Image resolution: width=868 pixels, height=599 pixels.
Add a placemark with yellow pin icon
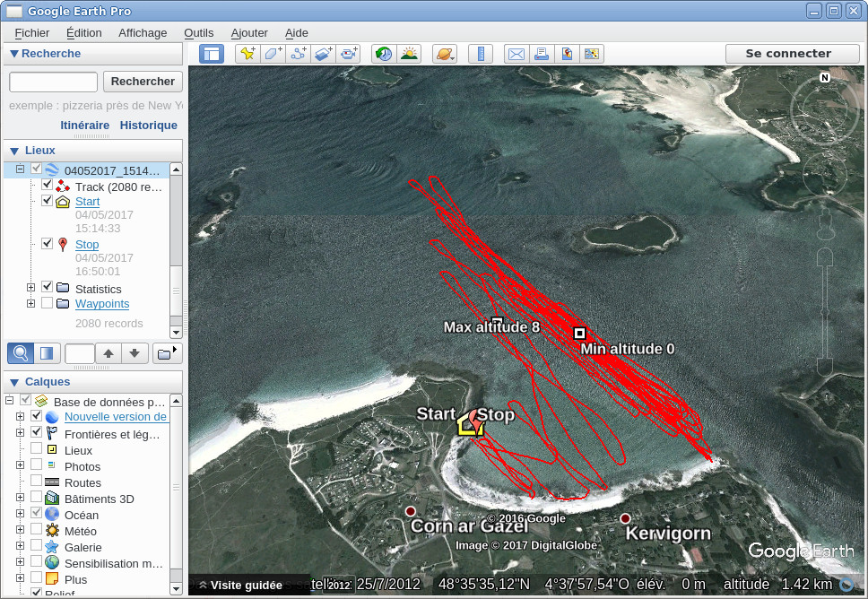click(x=247, y=54)
